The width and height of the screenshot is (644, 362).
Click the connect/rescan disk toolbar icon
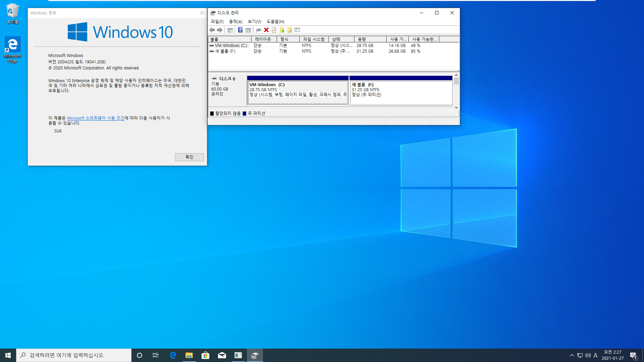258,30
